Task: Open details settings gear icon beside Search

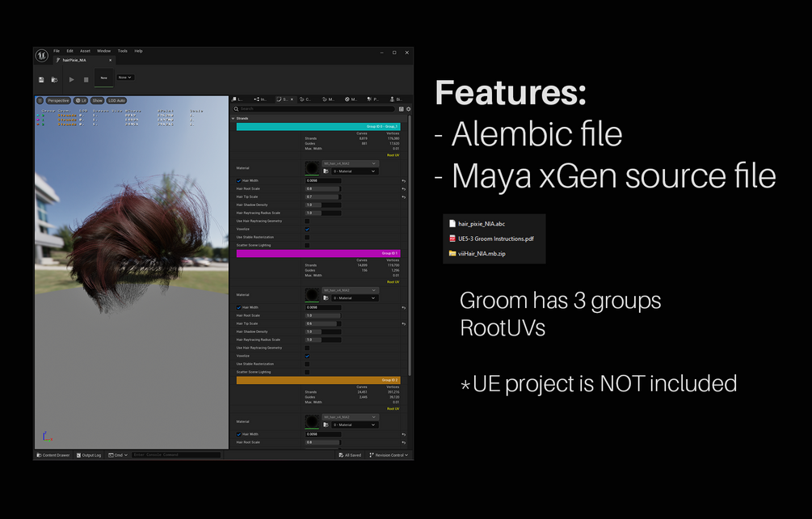Action: [409, 109]
